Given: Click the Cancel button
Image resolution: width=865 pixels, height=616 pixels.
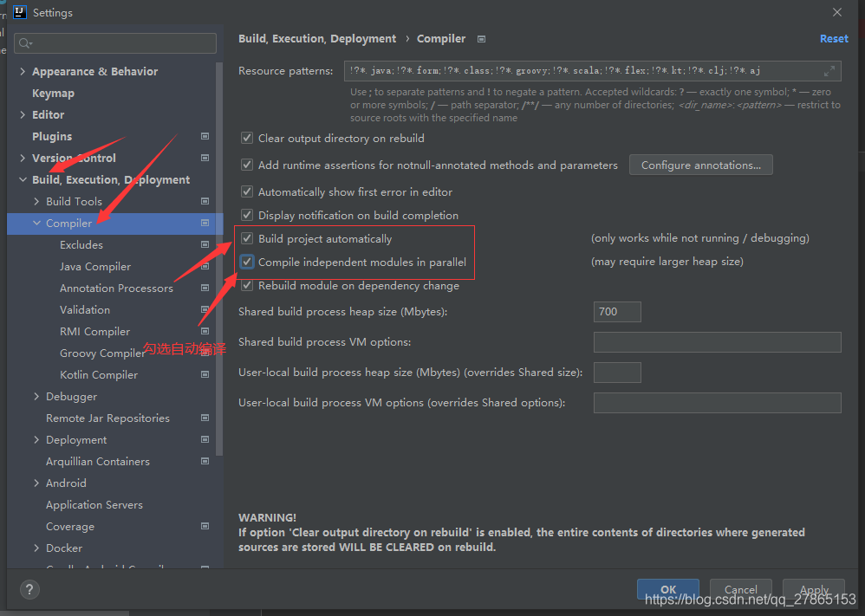Looking at the screenshot, I should [740, 589].
